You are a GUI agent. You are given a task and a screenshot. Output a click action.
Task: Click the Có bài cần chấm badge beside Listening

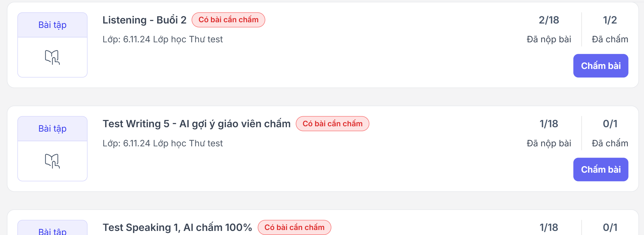tap(228, 20)
